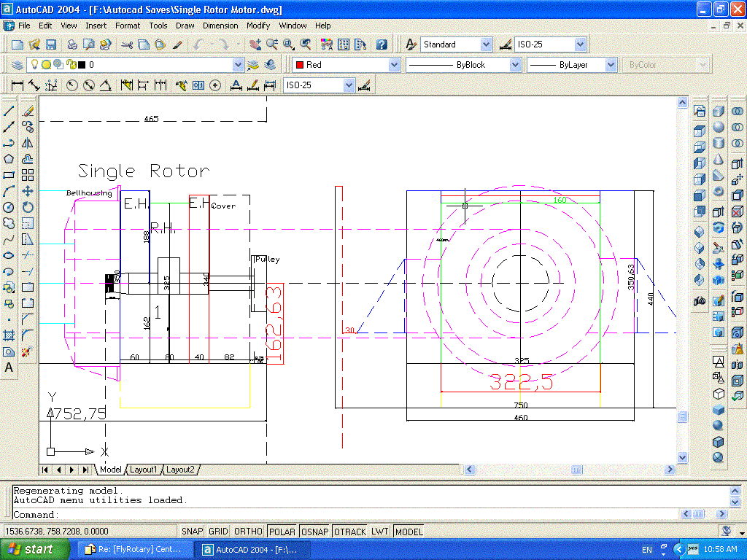Choose the Mirror modify tool
Image resolution: width=747 pixels, height=560 pixels.
click(28, 143)
